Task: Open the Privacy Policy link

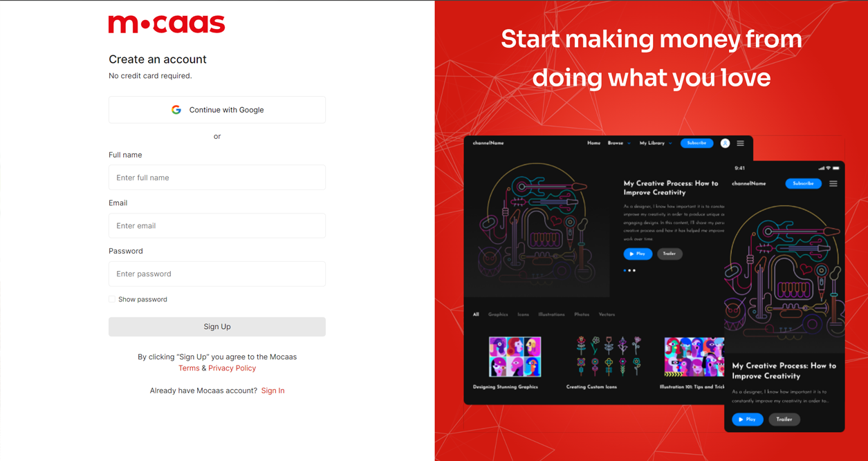Action: [x=232, y=368]
